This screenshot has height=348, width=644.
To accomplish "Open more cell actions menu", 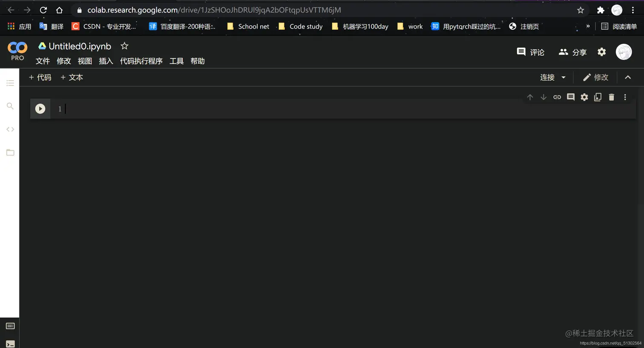I will (625, 97).
